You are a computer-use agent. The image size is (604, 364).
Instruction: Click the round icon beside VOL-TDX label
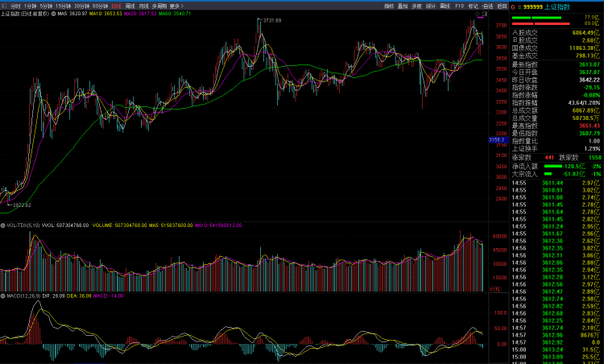pyautogui.click(x=2, y=225)
